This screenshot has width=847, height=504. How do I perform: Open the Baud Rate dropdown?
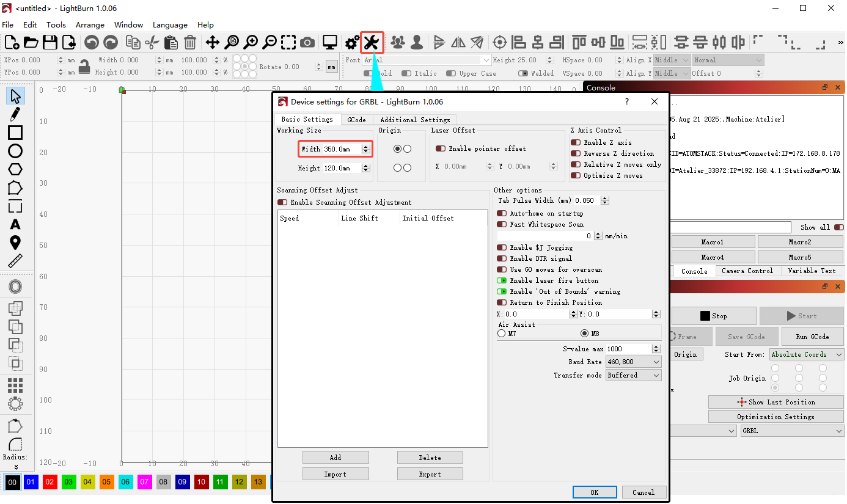tap(633, 362)
